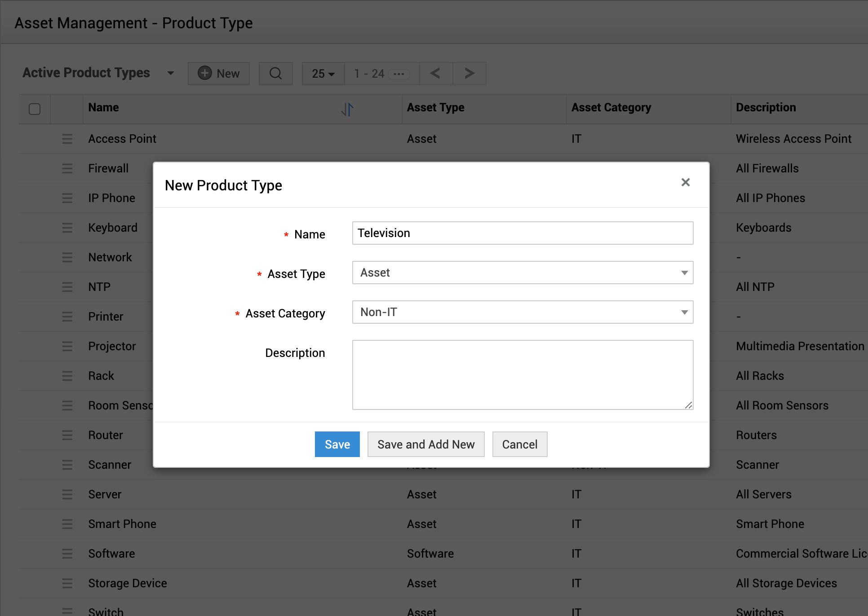868x616 pixels.
Task: Go to the previous page arrow
Action: [435, 73]
